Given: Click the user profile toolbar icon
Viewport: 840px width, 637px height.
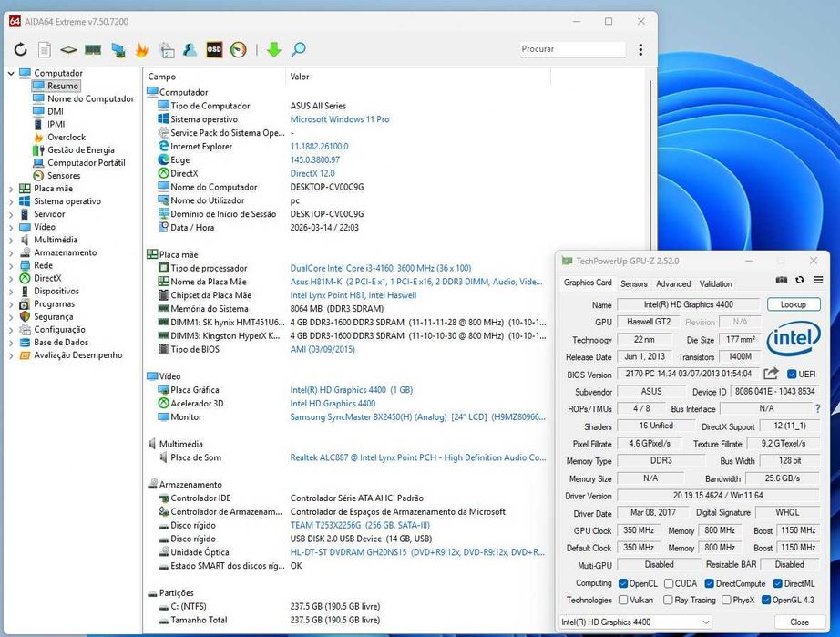Looking at the screenshot, I should (x=190, y=49).
